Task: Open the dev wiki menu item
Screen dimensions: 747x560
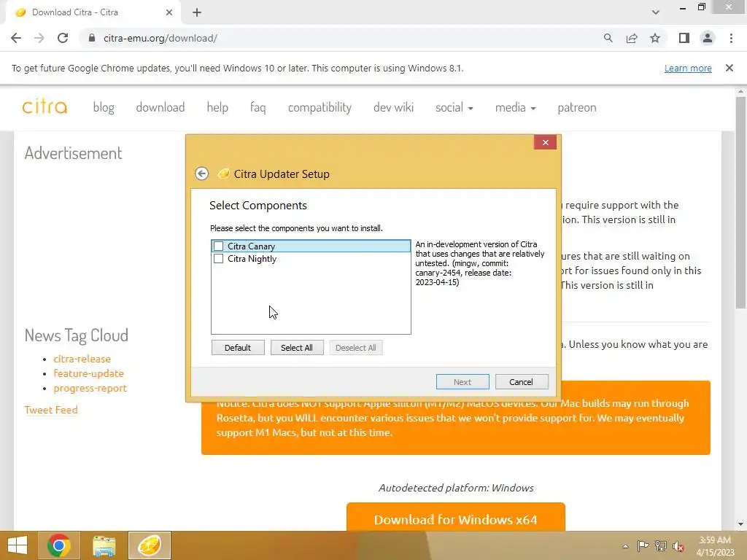Action: (x=393, y=107)
